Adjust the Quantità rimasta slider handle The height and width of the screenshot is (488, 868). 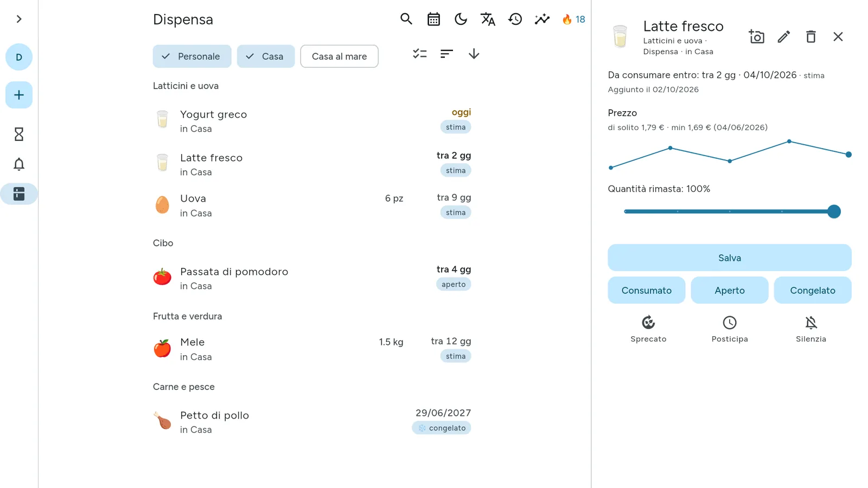(x=834, y=211)
